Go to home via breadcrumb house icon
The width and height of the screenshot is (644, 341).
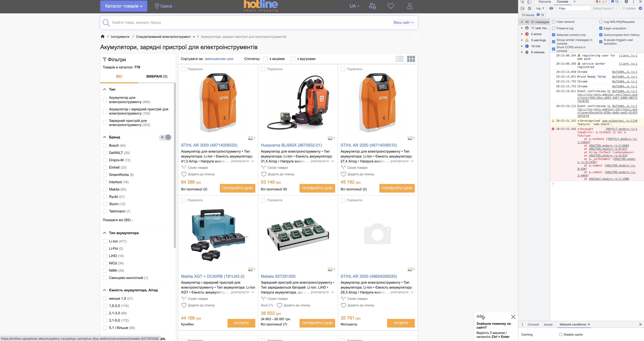coord(103,37)
